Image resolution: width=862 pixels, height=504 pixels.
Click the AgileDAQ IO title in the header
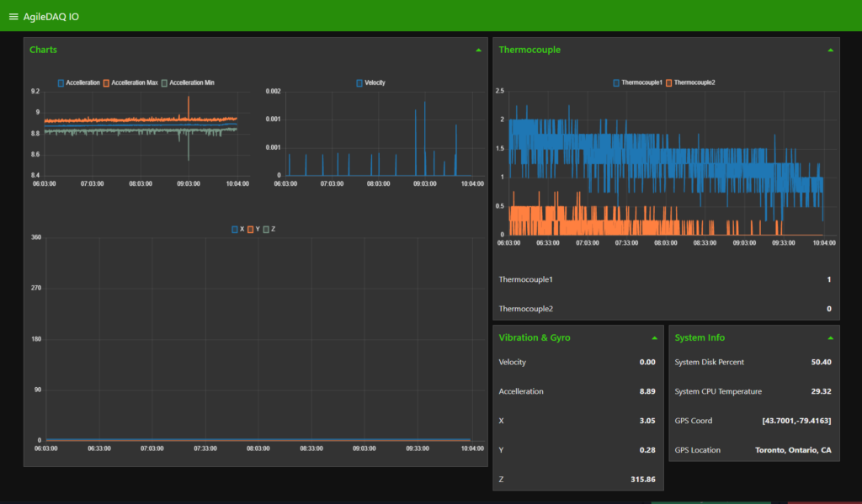click(52, 15)
